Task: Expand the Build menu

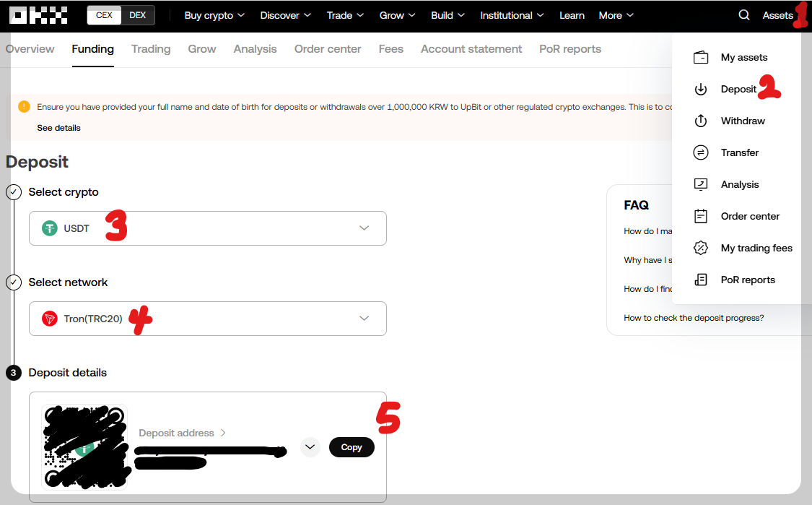Action: tap(448, 16)
